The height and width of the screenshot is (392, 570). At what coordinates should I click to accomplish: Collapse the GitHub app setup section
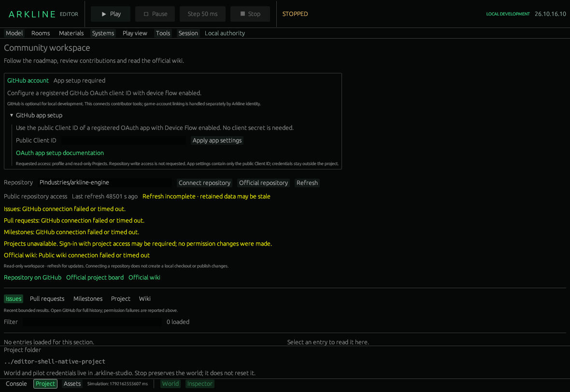pyautogui.click(x=36, y=115)
